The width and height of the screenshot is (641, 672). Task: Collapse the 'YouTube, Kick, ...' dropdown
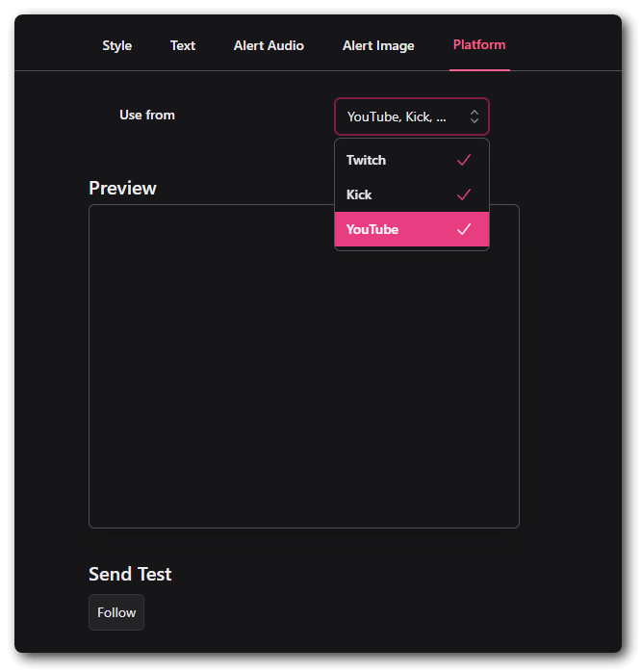tap(397, 116)
